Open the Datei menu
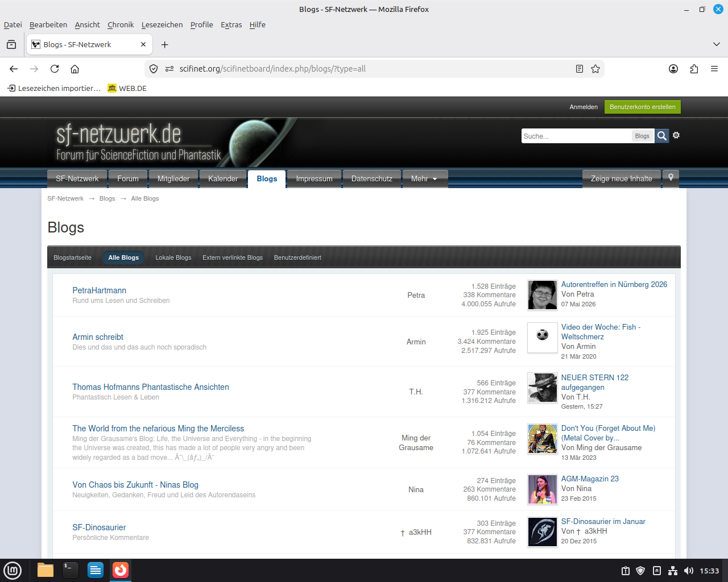 13,24
